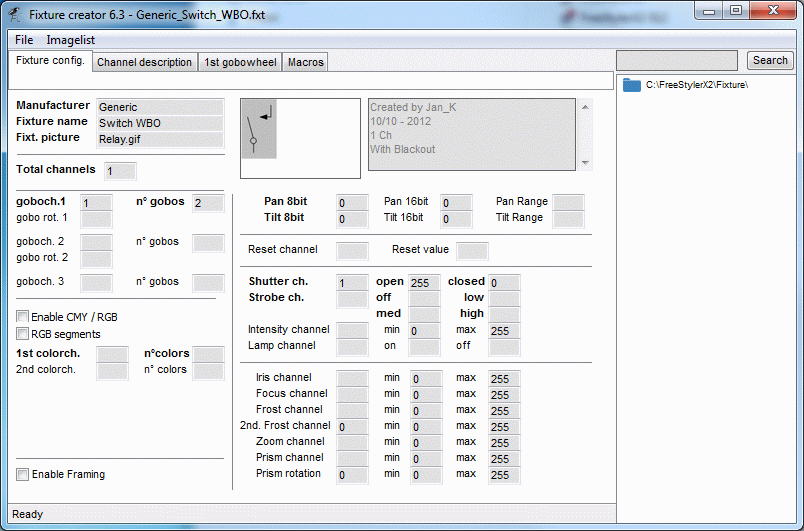Click the 2nd colorch. field

[112, 371]
